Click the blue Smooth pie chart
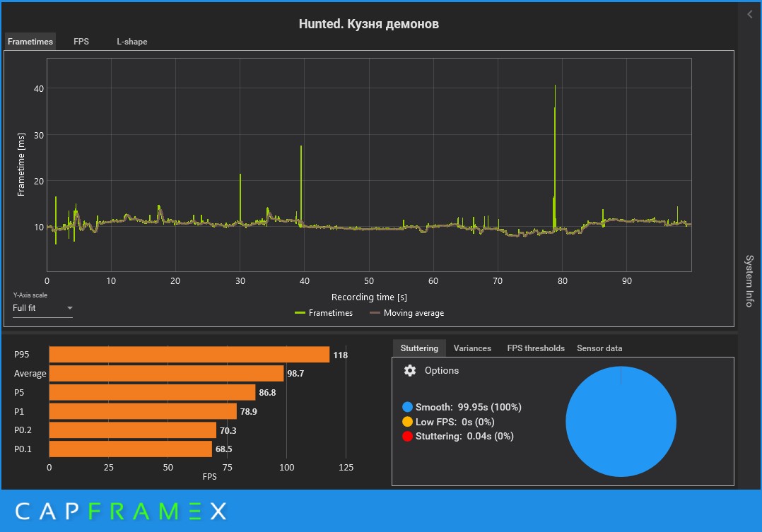This screenshot has width=762, height=532. coord(621,421)
